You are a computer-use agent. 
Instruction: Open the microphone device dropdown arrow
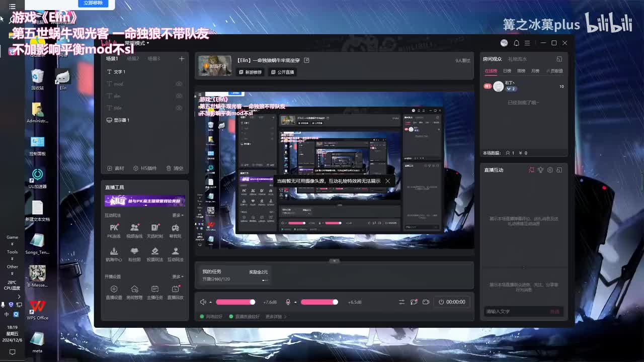pos(295,302)
